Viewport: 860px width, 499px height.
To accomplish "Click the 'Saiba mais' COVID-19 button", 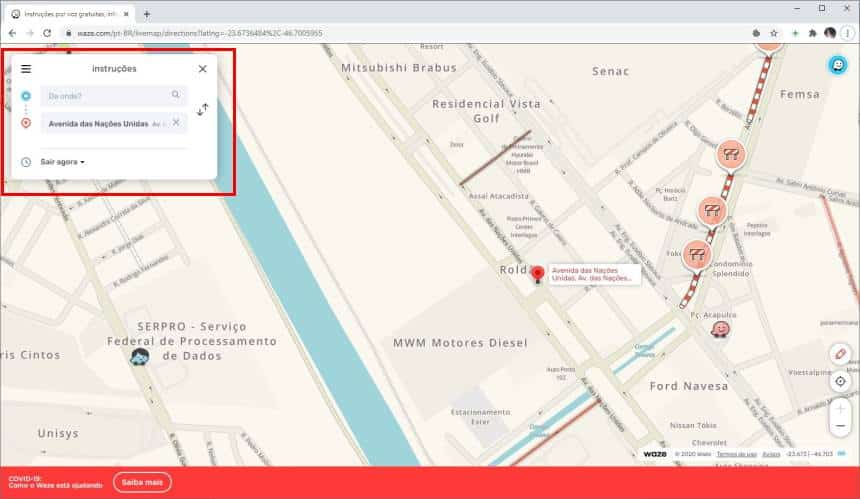I will click(x=143, y=483).
